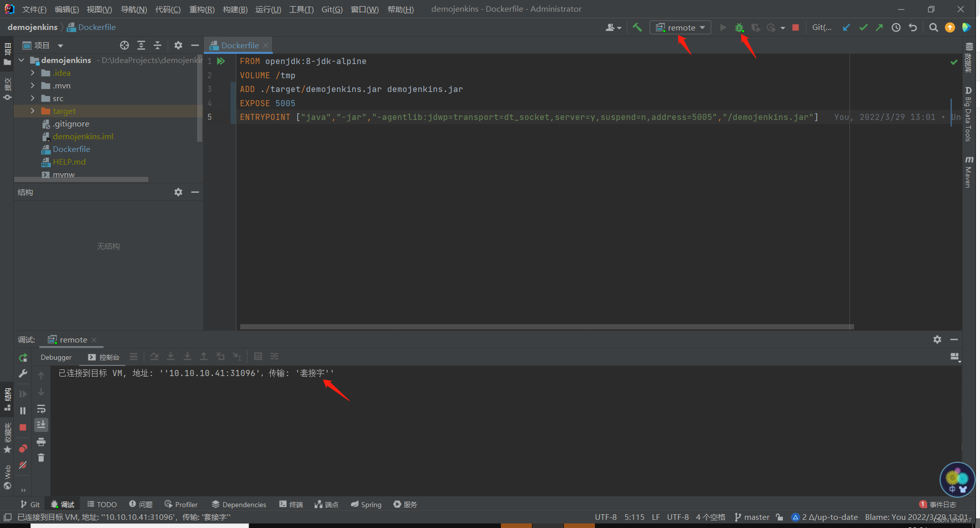The width and height of the screenshot is (980, 528).
Task: Open the 编辑(E) menu
Action: point(67,9)
